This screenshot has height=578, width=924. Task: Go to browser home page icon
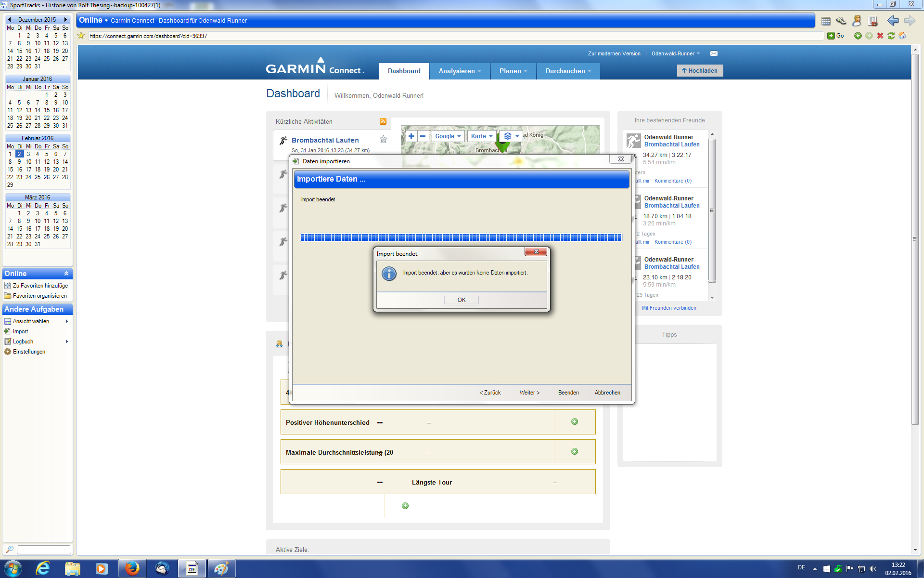pyautogui.click(x=902, y=36)
